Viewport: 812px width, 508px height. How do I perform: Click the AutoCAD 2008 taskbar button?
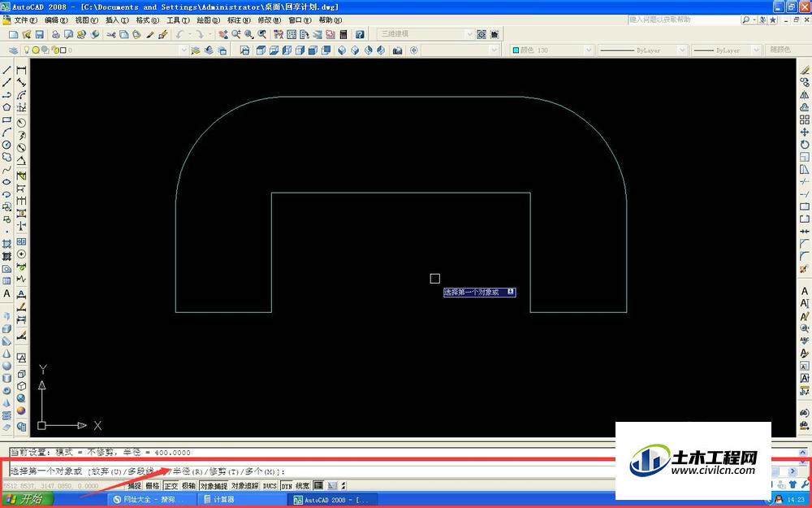pos(331,499)
